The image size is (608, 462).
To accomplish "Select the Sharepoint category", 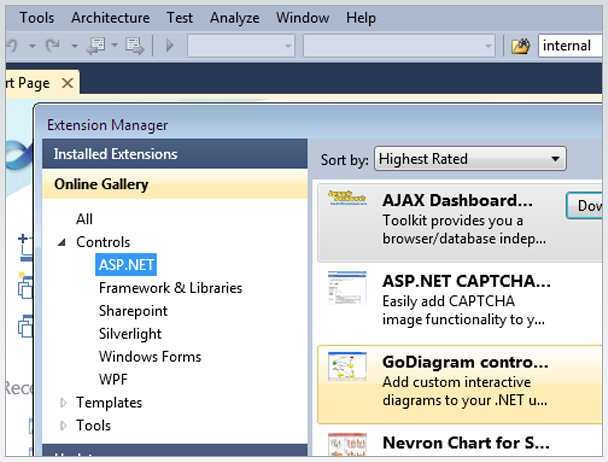I will [133, 311].
